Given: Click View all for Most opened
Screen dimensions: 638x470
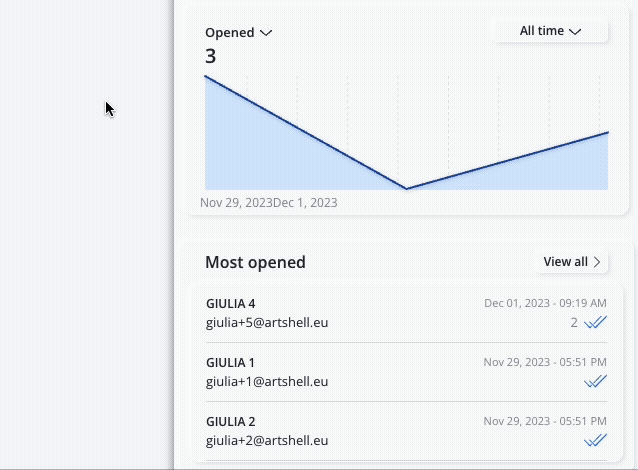Looking at the screenshot, I should click(x=572, y=262).
